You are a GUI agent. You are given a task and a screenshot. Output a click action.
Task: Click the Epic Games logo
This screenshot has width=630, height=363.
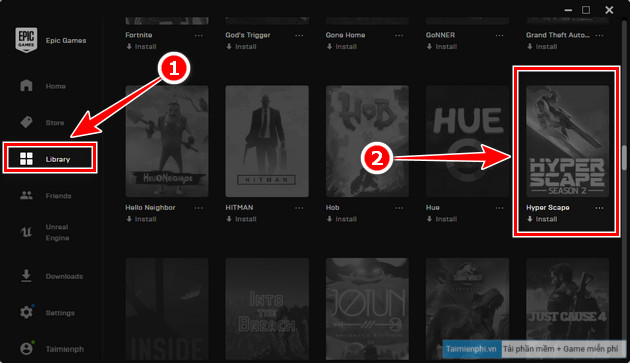[26, 40]
